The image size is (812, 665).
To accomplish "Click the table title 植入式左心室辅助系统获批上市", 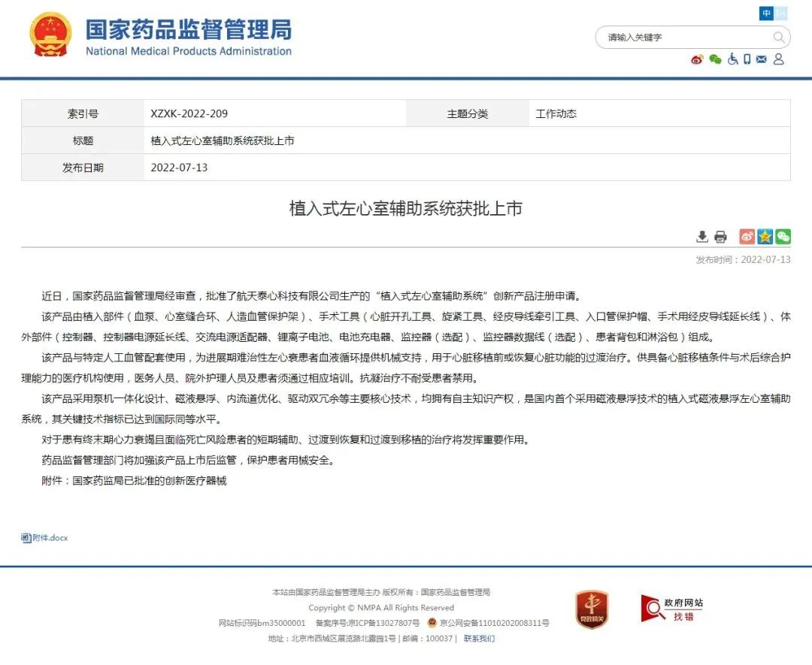I will [x=222, y=141].
